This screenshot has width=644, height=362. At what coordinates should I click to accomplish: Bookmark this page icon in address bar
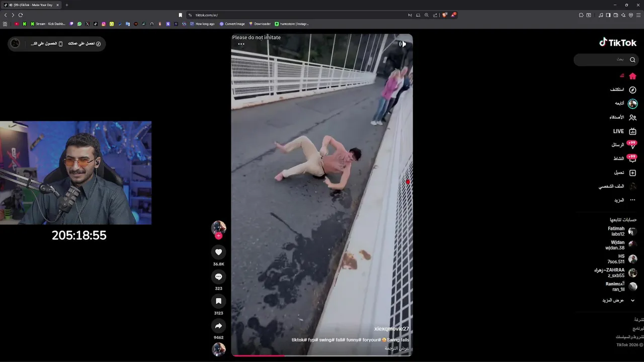click(180, 15)
